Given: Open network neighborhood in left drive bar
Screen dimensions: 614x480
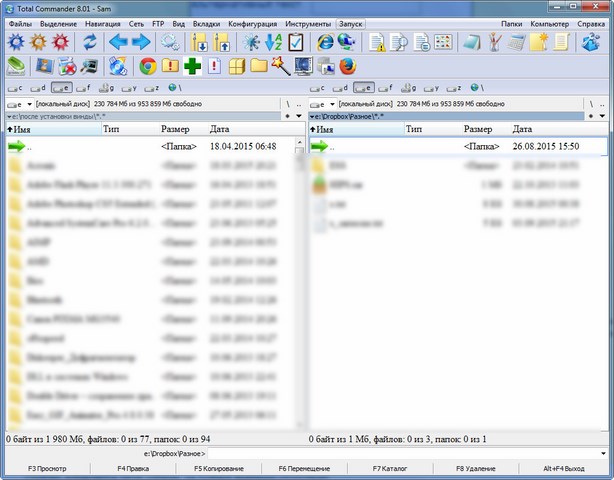Looking at the screenshot, I should [175, 88].
